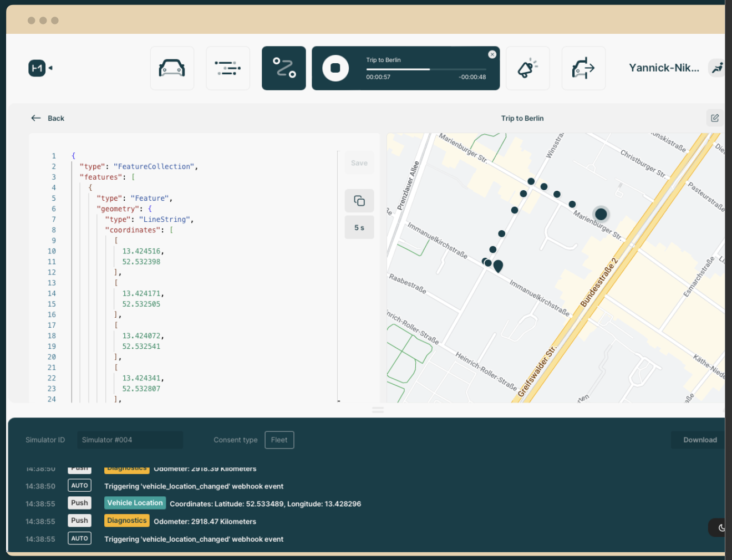The width and height of the screenshot is (732, 560).
Task: Click the Push badge beside Odometer 2918.47
Action: click(x=80, y=521)
